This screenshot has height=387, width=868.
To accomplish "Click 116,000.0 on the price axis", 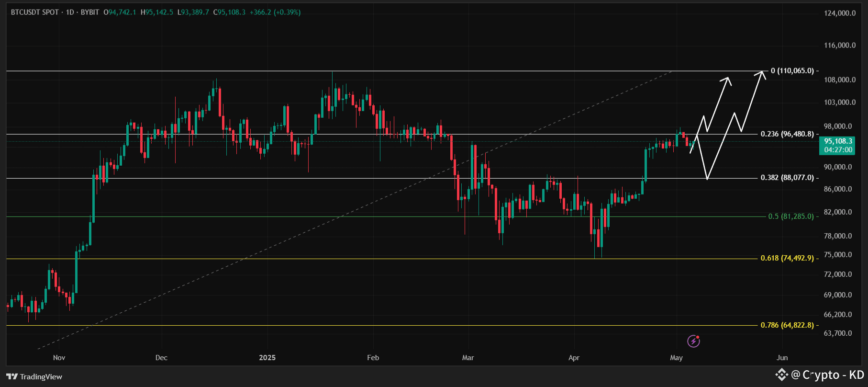I will point(840,45).
